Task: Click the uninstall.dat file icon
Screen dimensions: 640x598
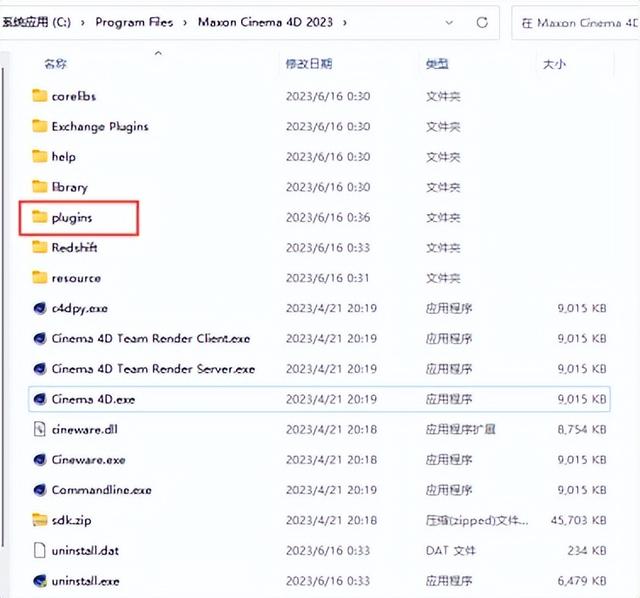Action: click(x=40, y=550)
